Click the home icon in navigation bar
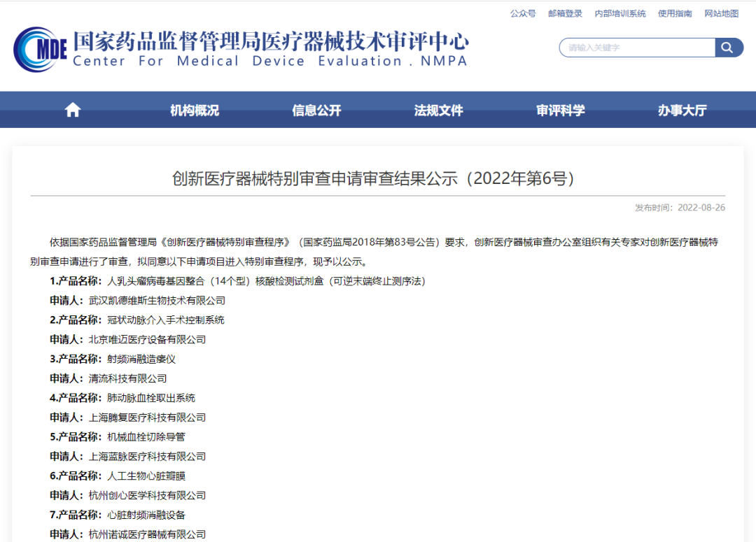The height and width of the screenshot is (542, 756). pos(73,110)
